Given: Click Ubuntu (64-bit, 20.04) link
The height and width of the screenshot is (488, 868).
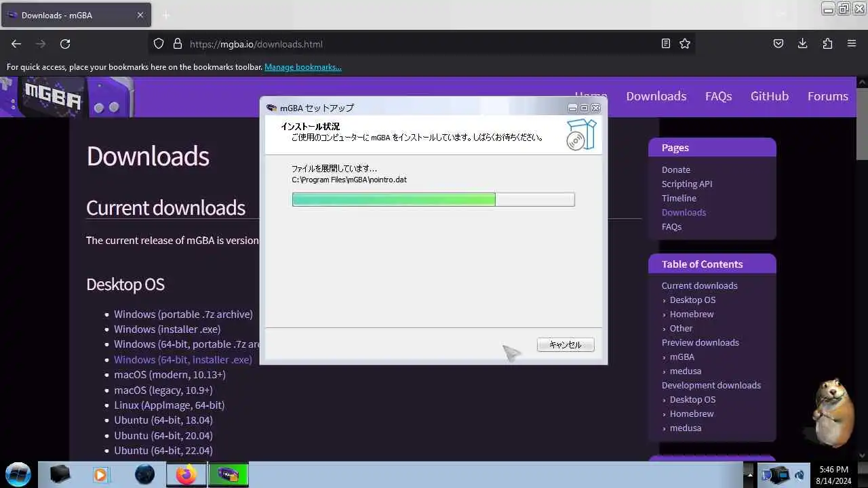Looking at the screenshot, I should (x=163, y=435).
